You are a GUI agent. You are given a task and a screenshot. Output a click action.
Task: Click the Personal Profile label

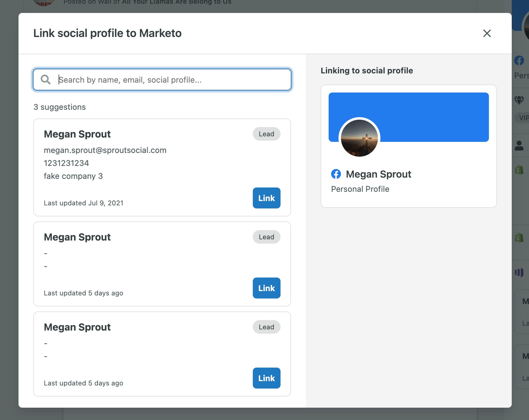click(x=360, y=189)
